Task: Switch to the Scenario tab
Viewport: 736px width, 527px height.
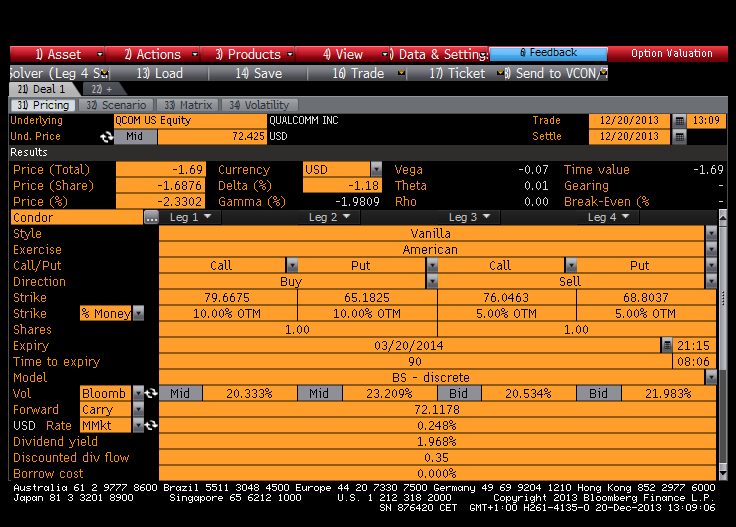Action: [116, 105]
